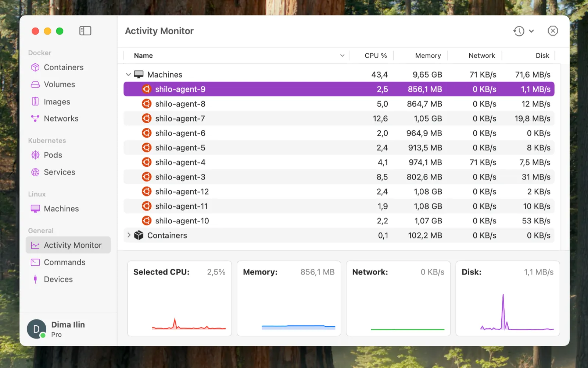The width and height of the screenshot is (588, 368).
Task: Click the Ubuntu icon of shilo-agent-3
Action: pyautogui.click(x=147, y=177)
